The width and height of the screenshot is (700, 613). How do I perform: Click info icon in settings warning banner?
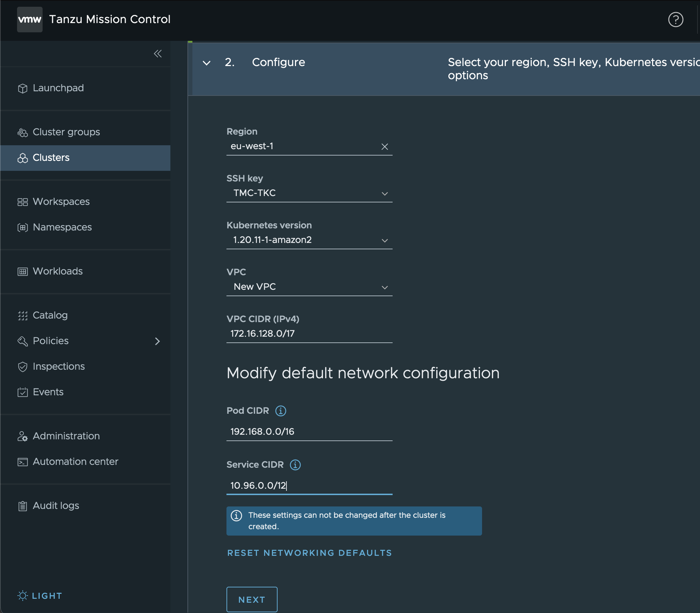click(236, 515)
